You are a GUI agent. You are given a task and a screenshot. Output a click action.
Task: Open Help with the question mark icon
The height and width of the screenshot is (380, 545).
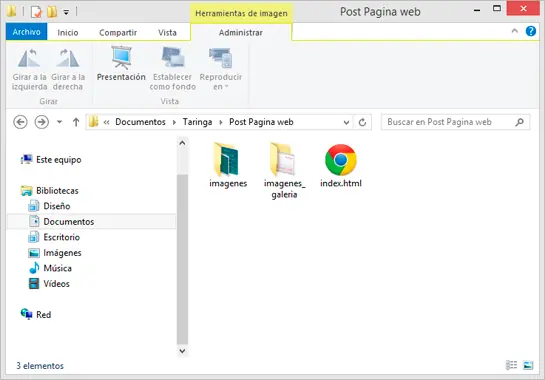click(530, 31)
